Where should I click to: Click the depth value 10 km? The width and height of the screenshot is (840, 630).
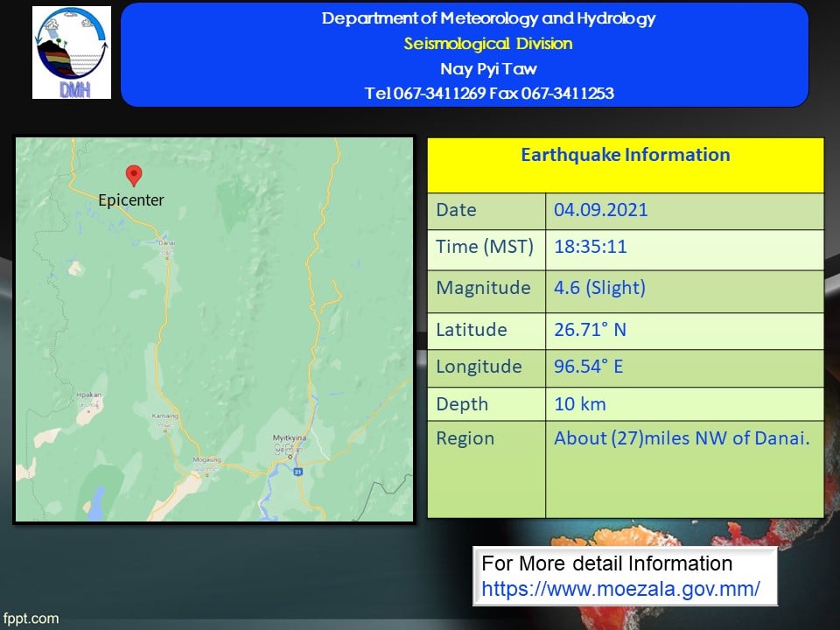click(x=579, y=404)
